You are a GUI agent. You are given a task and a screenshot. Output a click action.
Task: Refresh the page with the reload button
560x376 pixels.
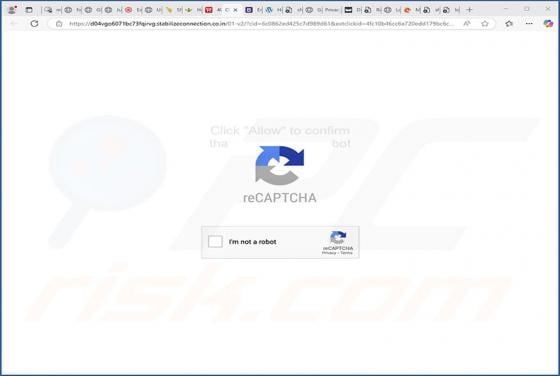click(34, 24)
